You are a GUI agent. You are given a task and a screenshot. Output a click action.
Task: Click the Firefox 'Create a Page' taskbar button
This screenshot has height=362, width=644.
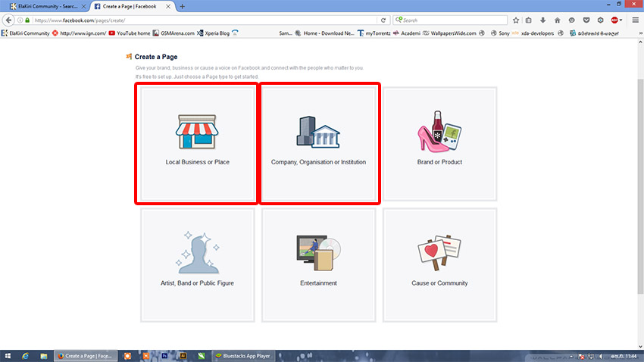click(86, 356)
